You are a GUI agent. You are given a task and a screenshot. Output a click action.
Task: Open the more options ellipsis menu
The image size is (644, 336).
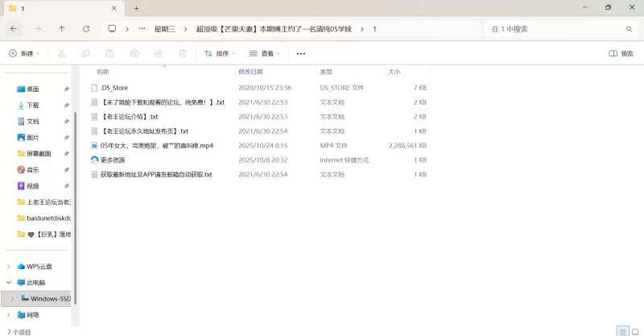[301, 53]
